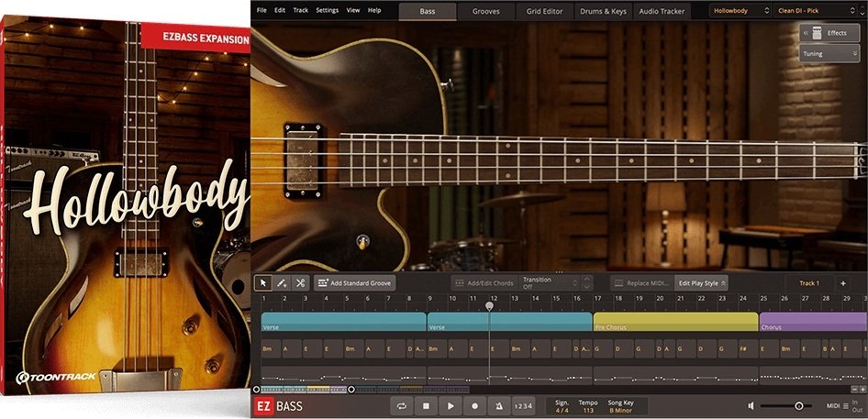This screenshot has height=419, width=868.
Task: Open the Track menu
Action: pos(301,10)
